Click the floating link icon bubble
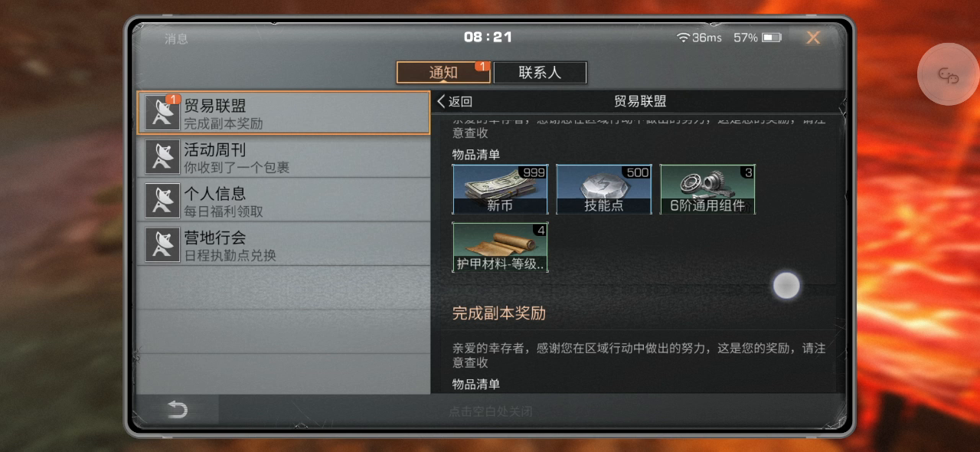The width and height of the screenshot is (980, 452). 949,75
